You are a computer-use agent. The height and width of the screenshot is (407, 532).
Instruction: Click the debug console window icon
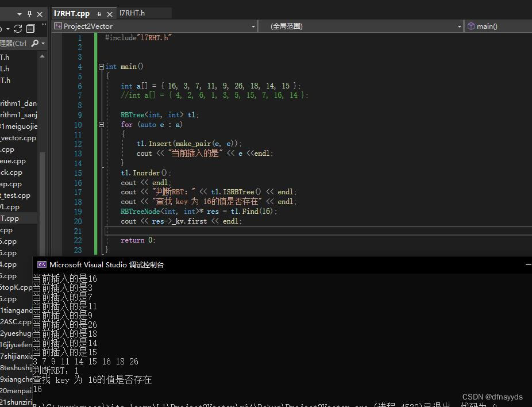click(x=42, y=264)
